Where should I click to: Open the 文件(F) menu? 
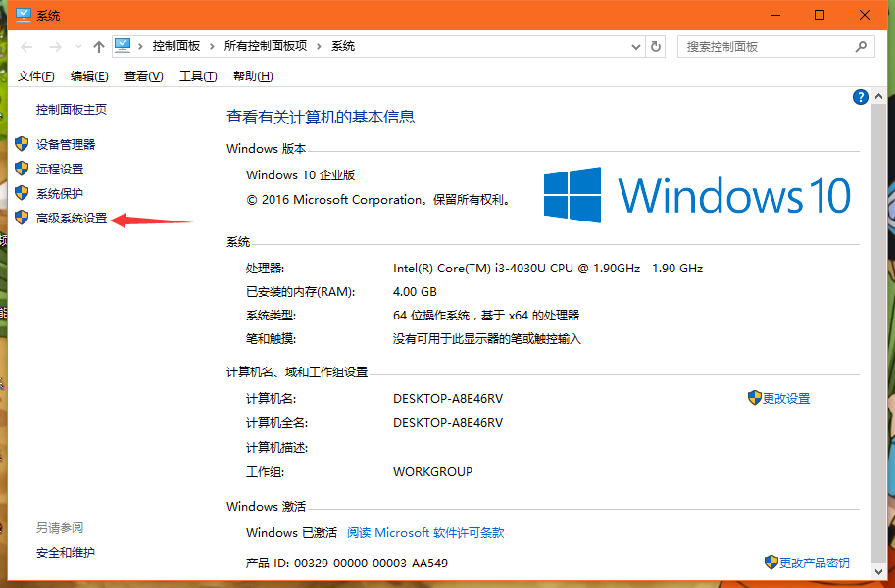point(35,76)
